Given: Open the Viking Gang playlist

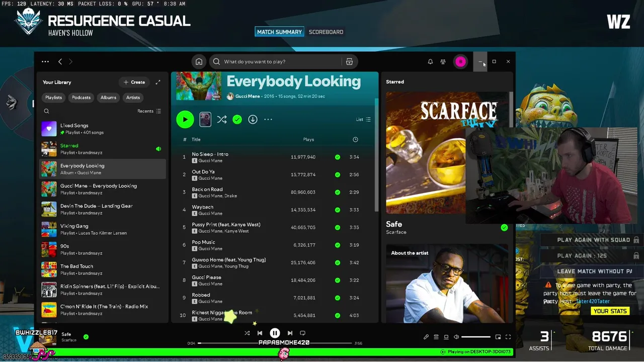Looking at the screenshot, I should point(103,229).
